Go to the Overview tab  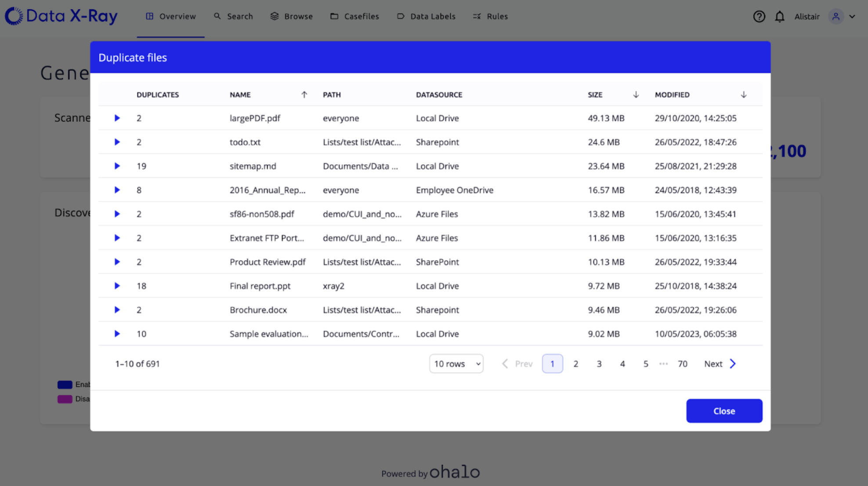tap(171, 17)
